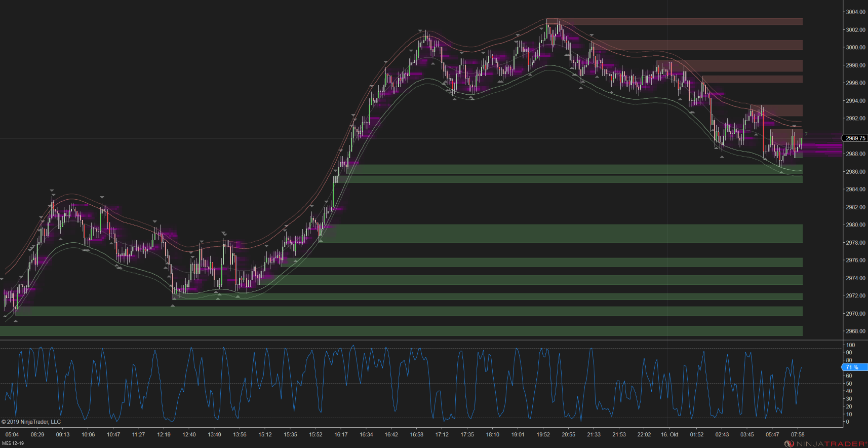Image resolution: width=868 pixels, height=448 pixels.
Task: Click the 90 oscillator scale label
Action: click(849, 353)
